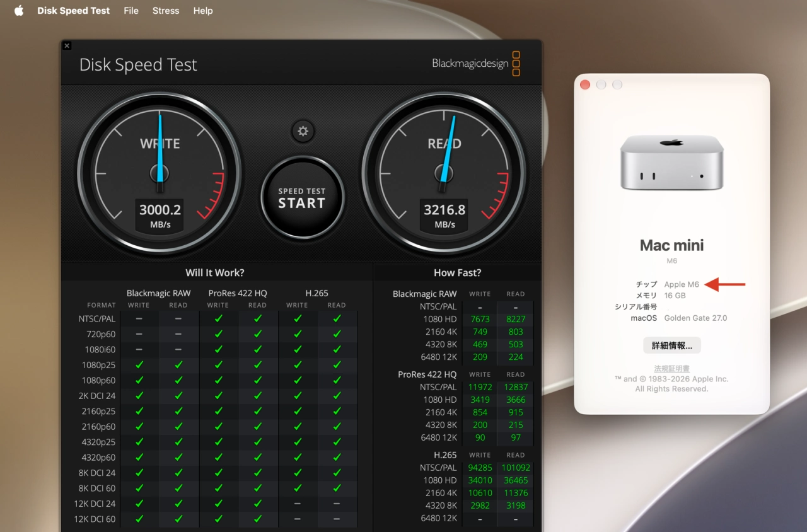Click the ProRes 6480 12K read value 97

516,437
